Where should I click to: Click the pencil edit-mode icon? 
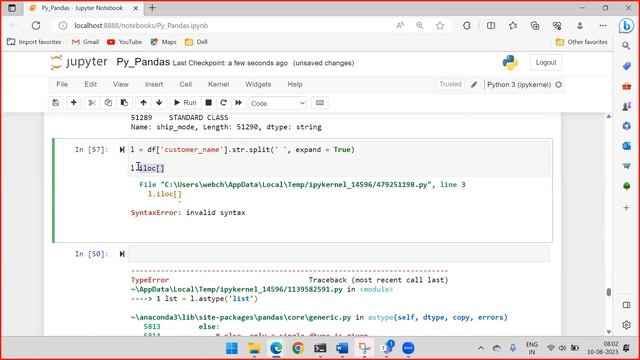[474, 84]
